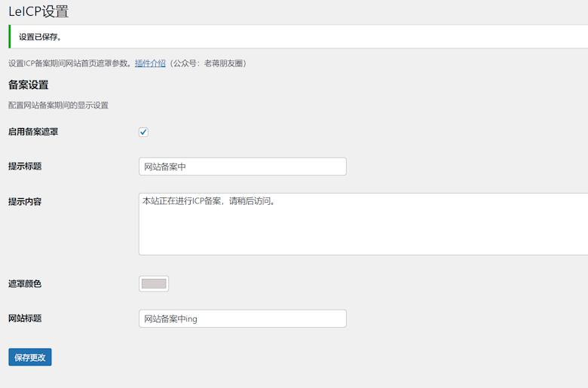Click the 设置ICP备案期间网站首页遮罩参数 description text
588x388 pixels.
pyautogui.click(x=70, y=64)
